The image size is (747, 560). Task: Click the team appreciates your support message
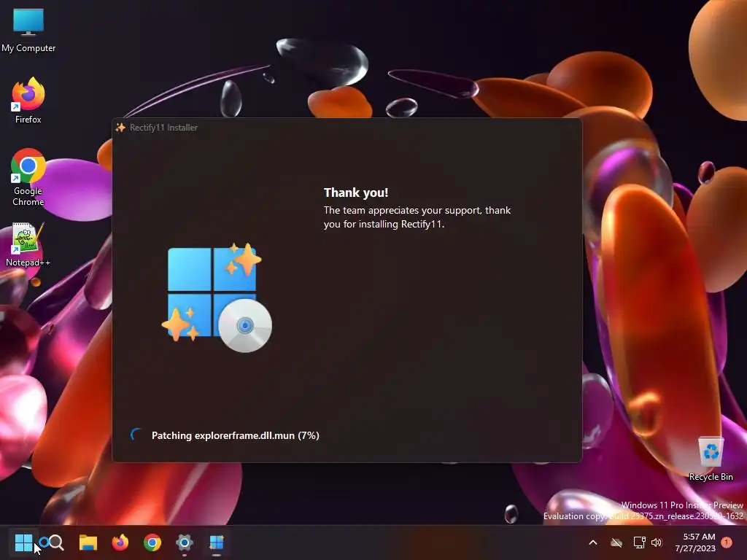click(x=417, y=217)
